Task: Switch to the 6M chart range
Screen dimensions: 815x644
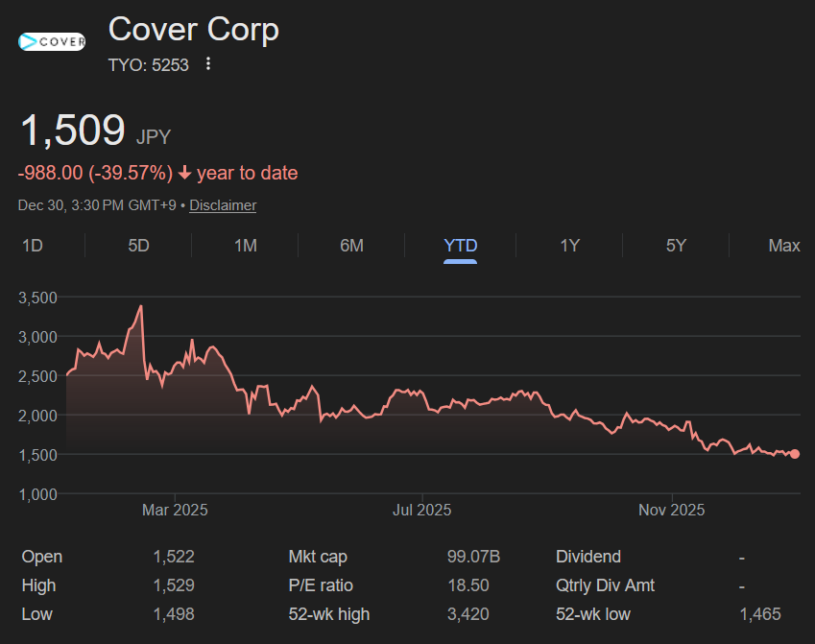Action: coord(352,246)
